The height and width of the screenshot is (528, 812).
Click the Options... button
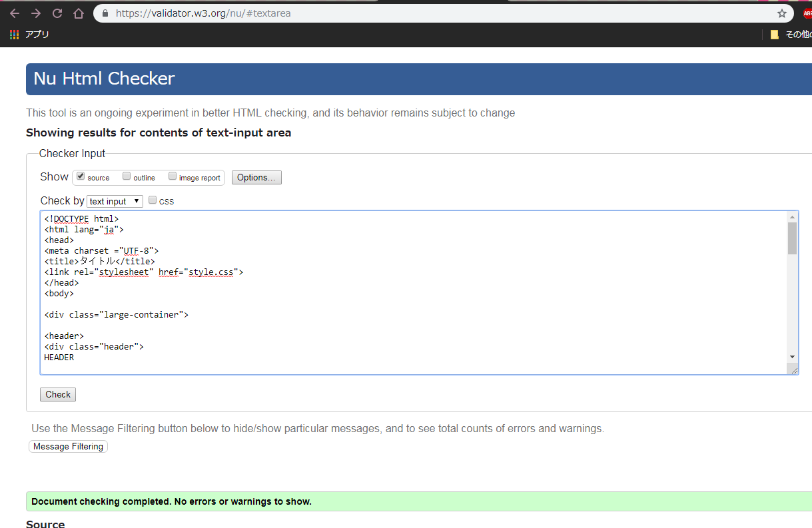[256, 177]
